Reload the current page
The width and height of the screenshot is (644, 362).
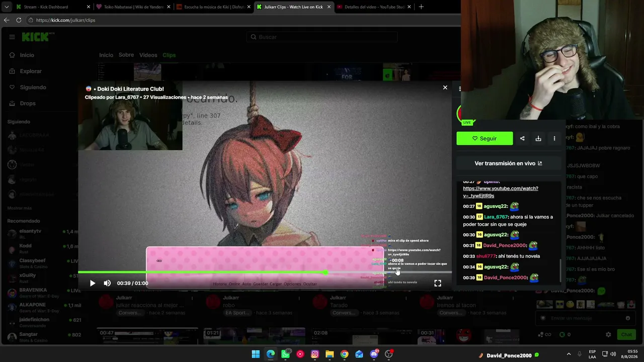[19, 20]
